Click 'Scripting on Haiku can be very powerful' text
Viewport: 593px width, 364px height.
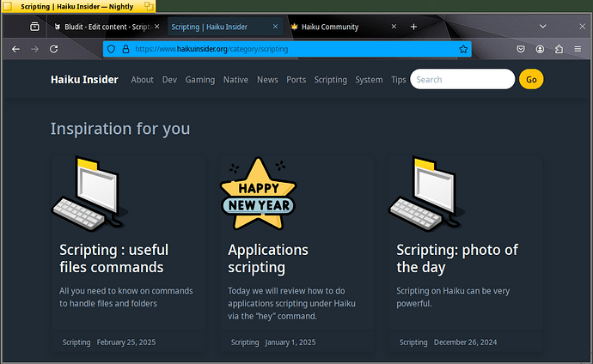(453, 297)
